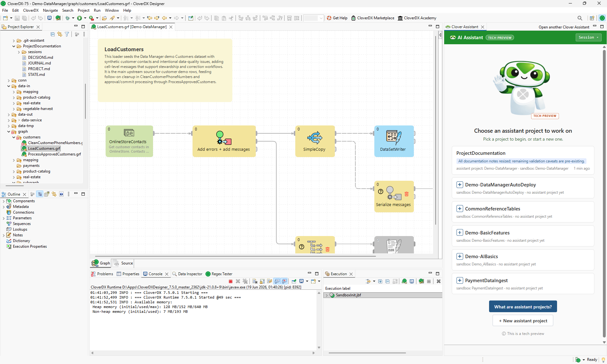Viewport: 607px width, 364px height.
Task: Click the Scroll Lock icon in Console toolbar
Action: click(x=262, y=281)
